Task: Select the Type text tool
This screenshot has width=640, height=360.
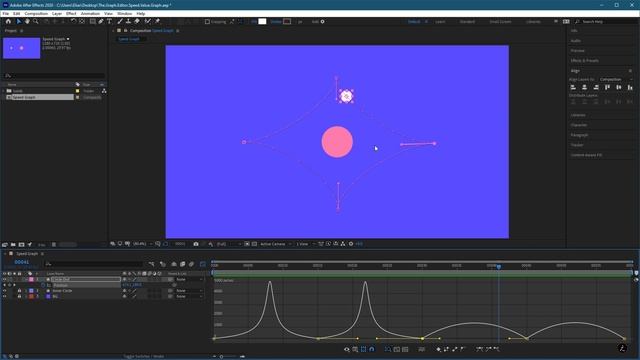Action: [109, 21]
